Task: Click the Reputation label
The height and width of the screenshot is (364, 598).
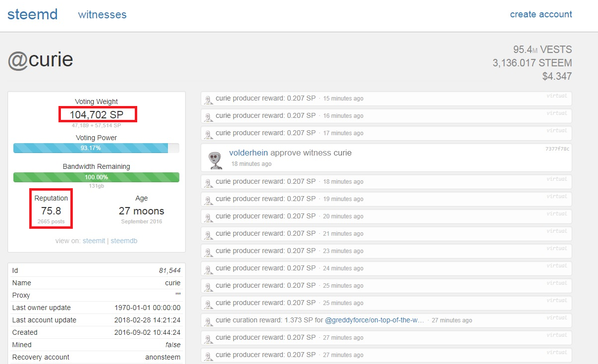Action: coord(51,198)
